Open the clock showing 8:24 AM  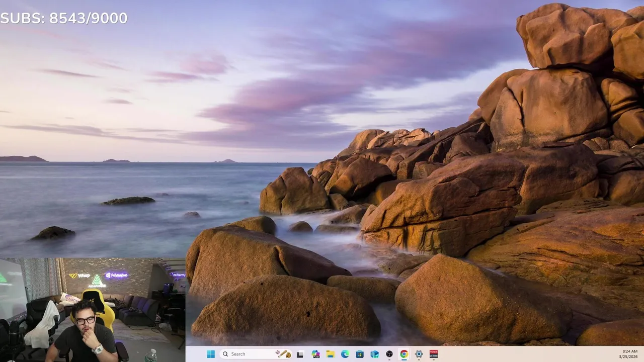[x=630, y=351]
